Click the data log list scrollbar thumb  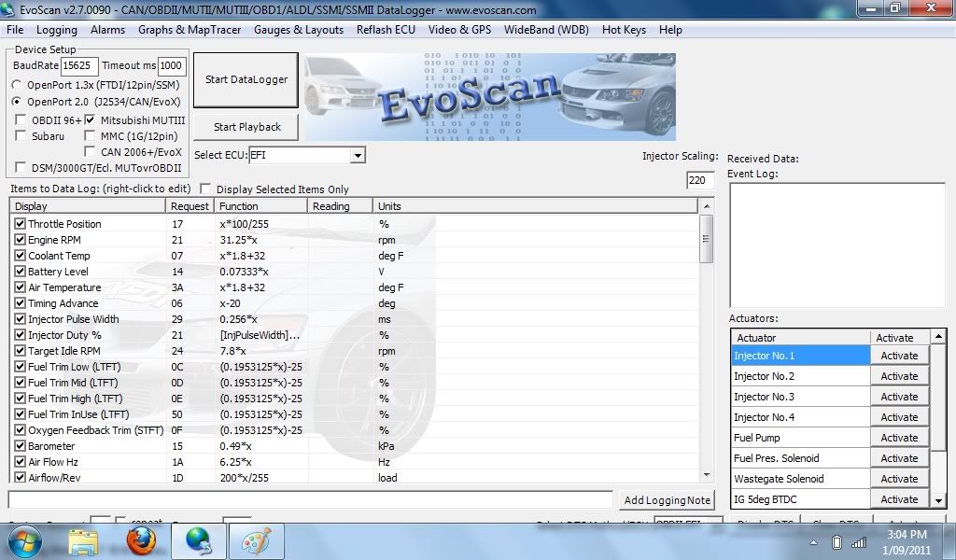tap(706, 239)
